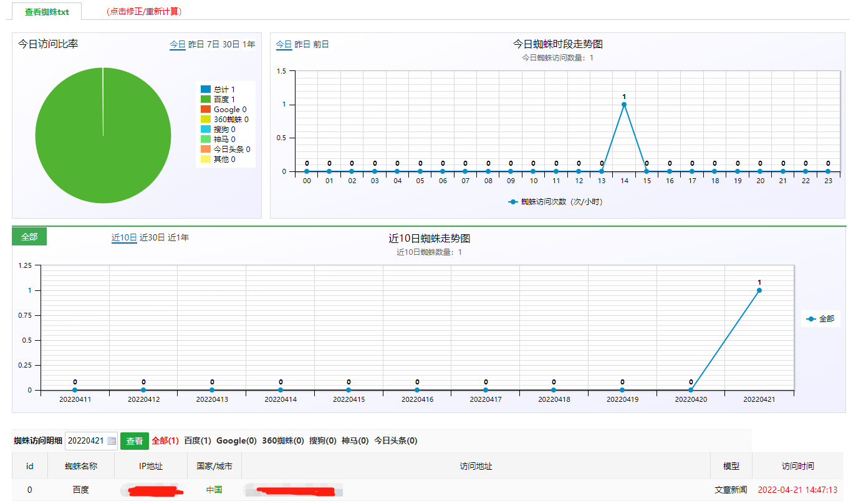Select the 近30日 trend range
856x504 pixels.
[x=152, y=238]
